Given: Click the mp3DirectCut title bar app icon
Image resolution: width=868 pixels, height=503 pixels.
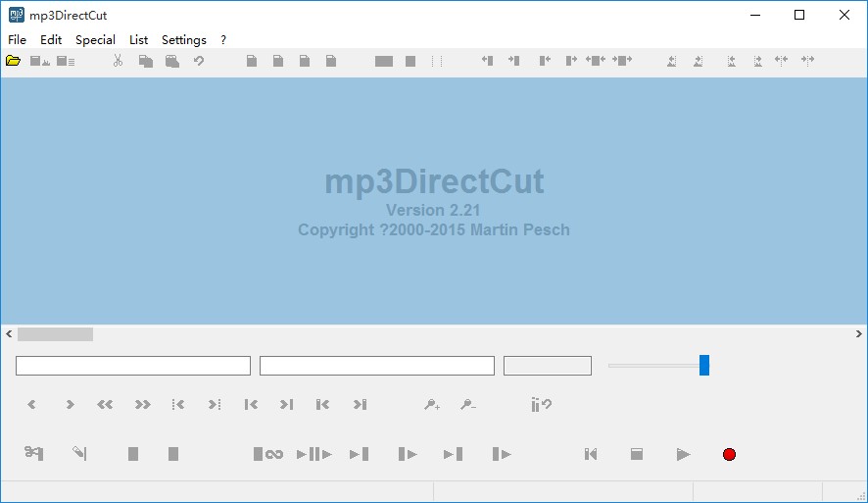Looking at the screenshot, I should (17, 15).
